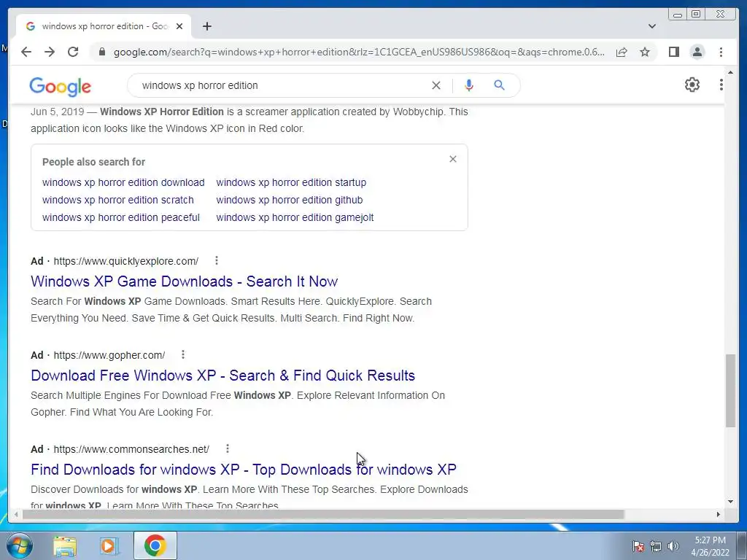747x560 pixels.
Task: Open Windows Explorer from the taskbar
Action: 65,545
